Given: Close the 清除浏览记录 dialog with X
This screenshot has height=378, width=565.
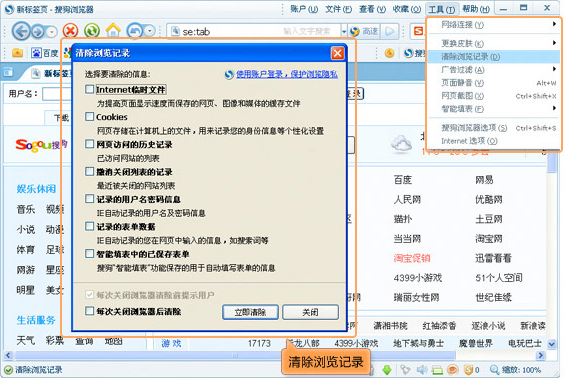Looking at the screenshot, I should [338, 53].
